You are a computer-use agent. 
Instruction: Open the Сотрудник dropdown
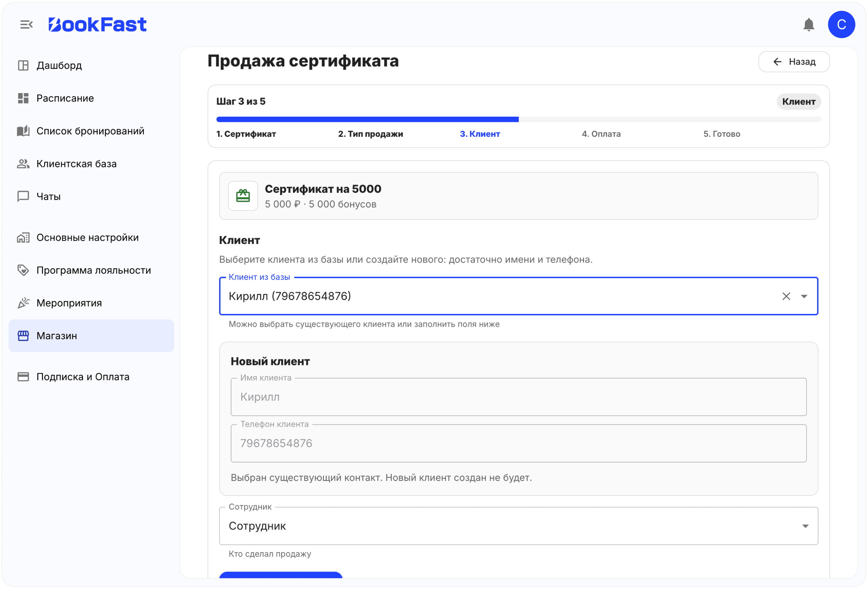click(x=518, y=526)
